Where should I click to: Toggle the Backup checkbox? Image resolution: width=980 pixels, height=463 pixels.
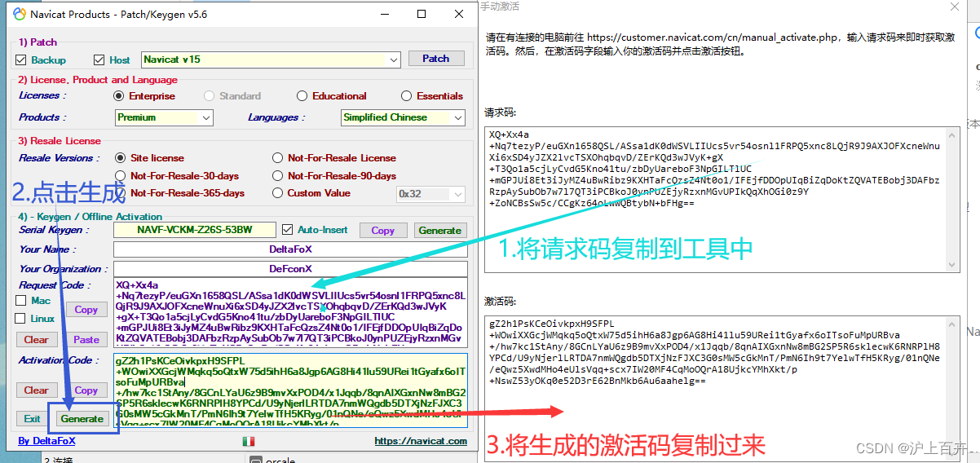(x=21, y=60)
